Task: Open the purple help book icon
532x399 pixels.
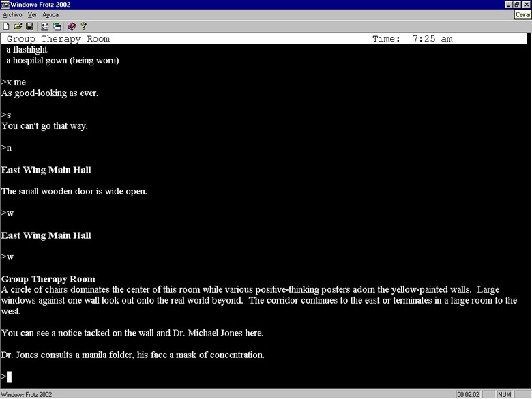Action: click(72, 26)
